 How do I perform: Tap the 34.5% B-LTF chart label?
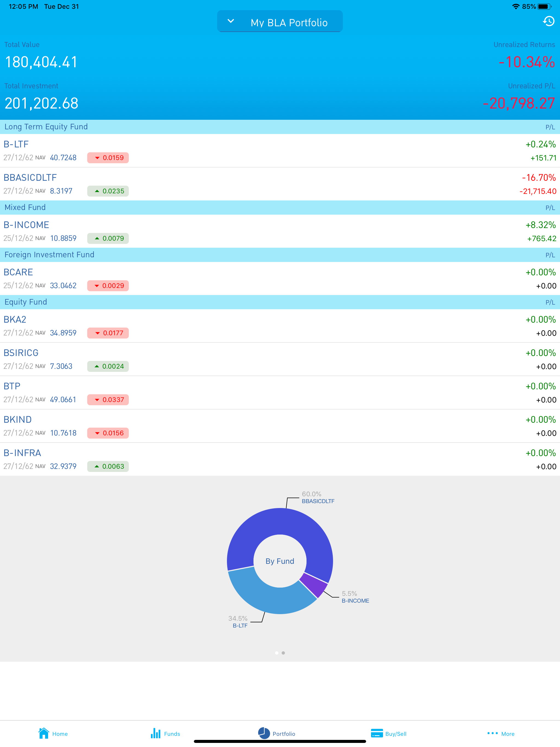238,622
